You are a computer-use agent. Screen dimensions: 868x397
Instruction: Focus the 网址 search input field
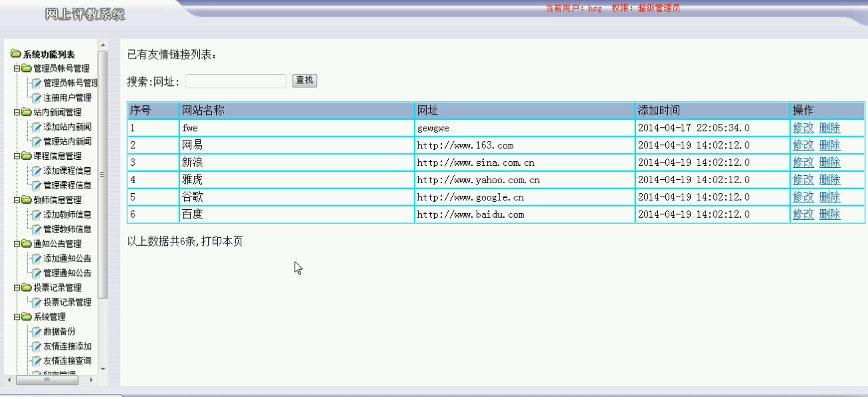(236, 81)
